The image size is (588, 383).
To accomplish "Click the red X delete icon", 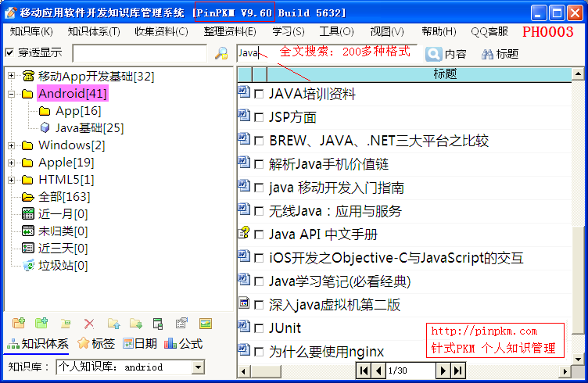I will point(89,324).
